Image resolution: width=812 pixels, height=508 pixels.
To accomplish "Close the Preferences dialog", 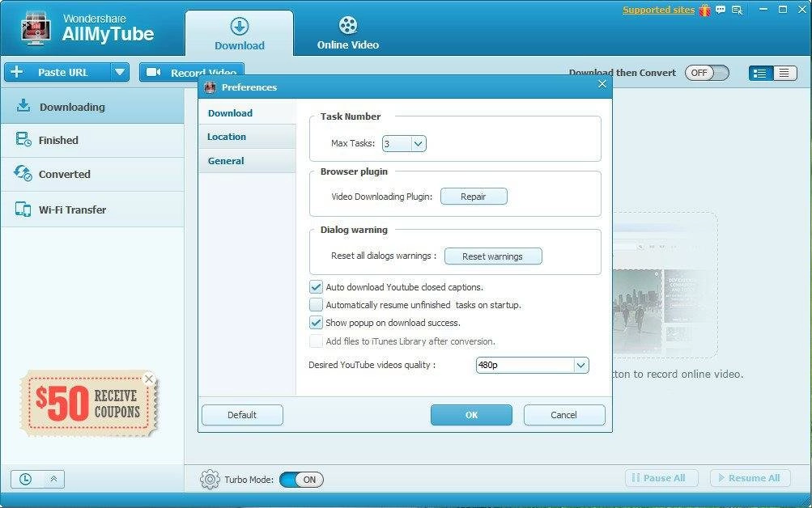I will (x=602, y=84).
